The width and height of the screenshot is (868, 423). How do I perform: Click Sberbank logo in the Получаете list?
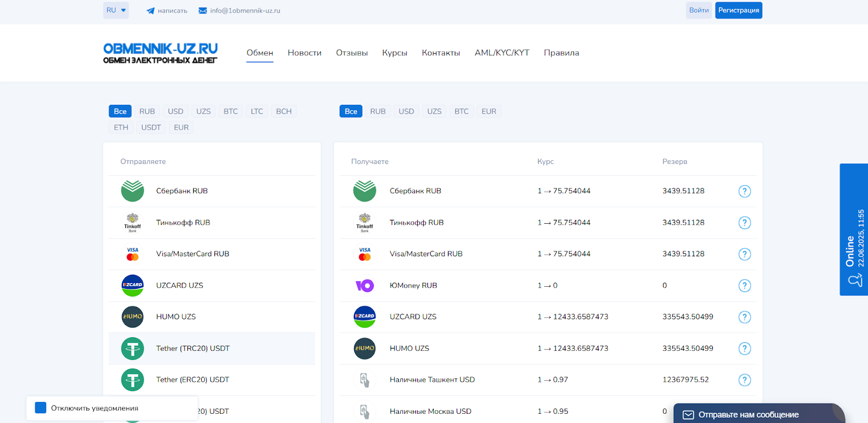(x=365, y=191)
